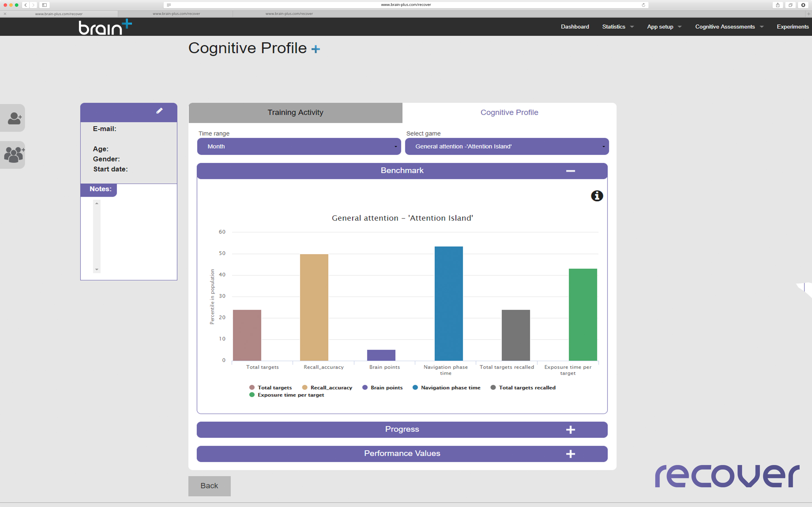This screenshot has height=507, width=812.
Task: Click the Brain+ logo
Action: [x=105, y=27]
